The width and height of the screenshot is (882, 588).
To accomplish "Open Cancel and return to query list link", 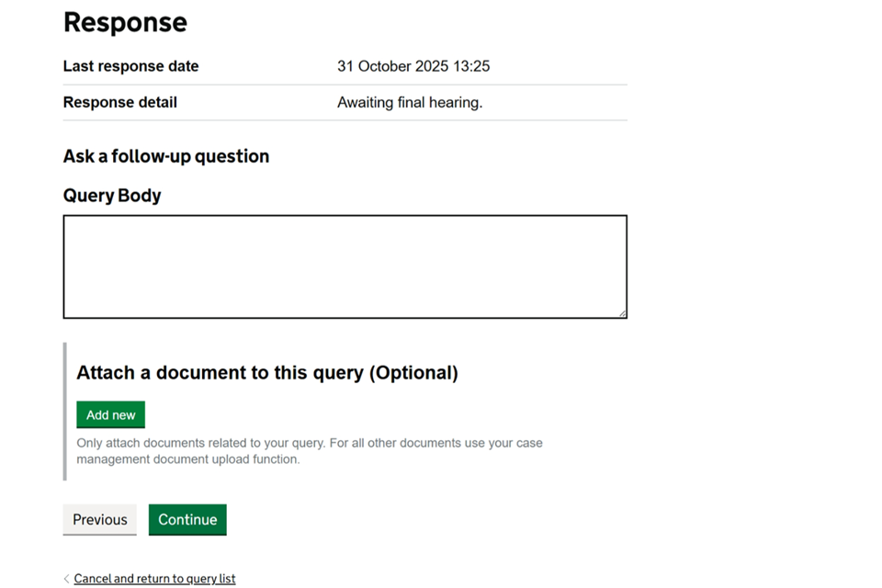I will click(154, 579).
